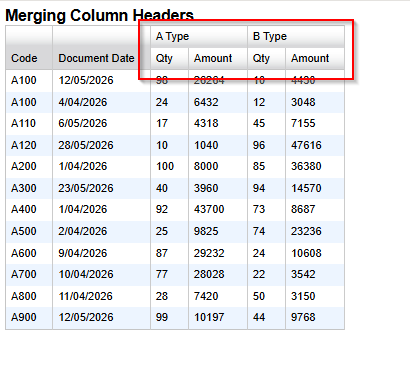Click amount cell 10197
The width and height of the screenshot is (410, 370).
tap(218, 317)
